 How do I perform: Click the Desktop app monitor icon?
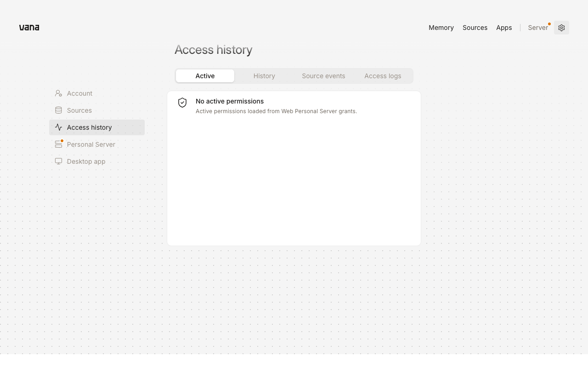(x=58, y=161)
